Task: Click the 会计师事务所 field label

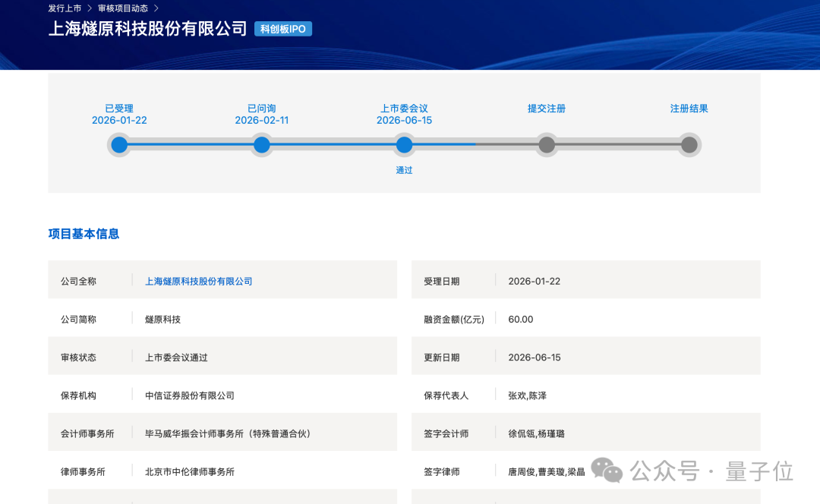Action: pyautogui.click(x=87, y=434)
